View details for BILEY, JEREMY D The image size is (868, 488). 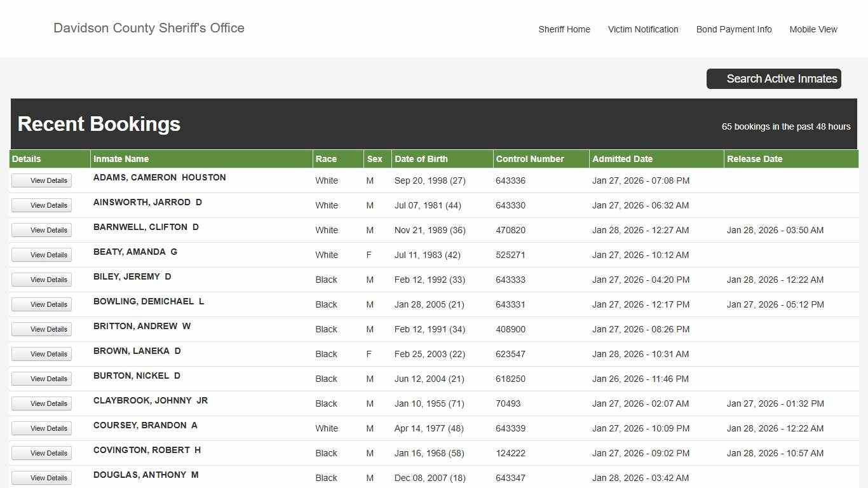(x=41, y=280)
